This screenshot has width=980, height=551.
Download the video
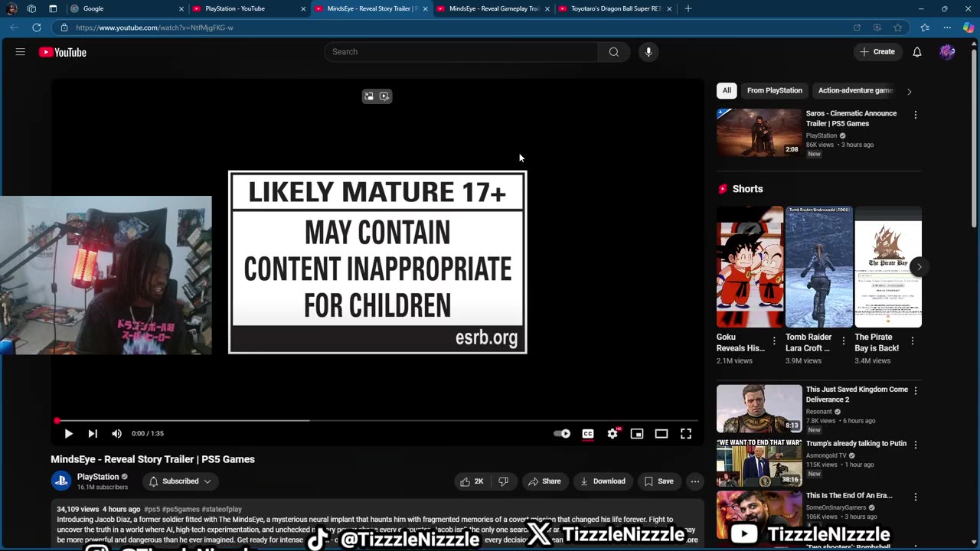tap(603, 481)
